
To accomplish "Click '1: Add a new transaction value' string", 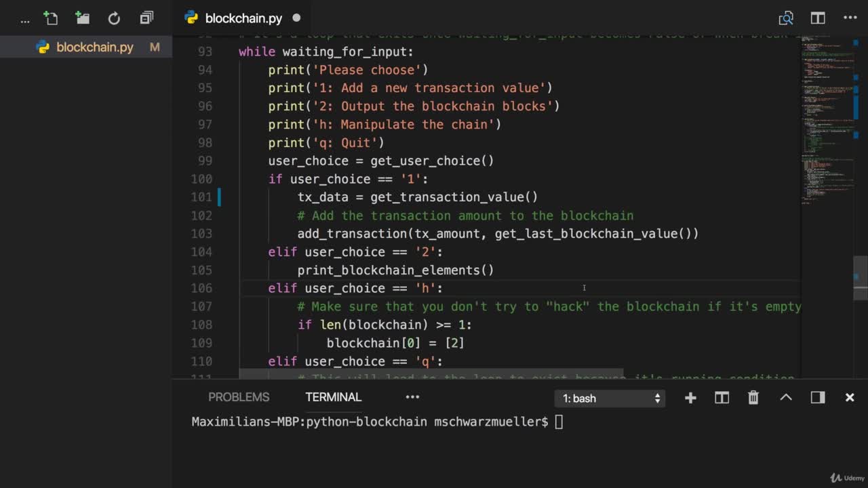I will (x=429, y=88).
